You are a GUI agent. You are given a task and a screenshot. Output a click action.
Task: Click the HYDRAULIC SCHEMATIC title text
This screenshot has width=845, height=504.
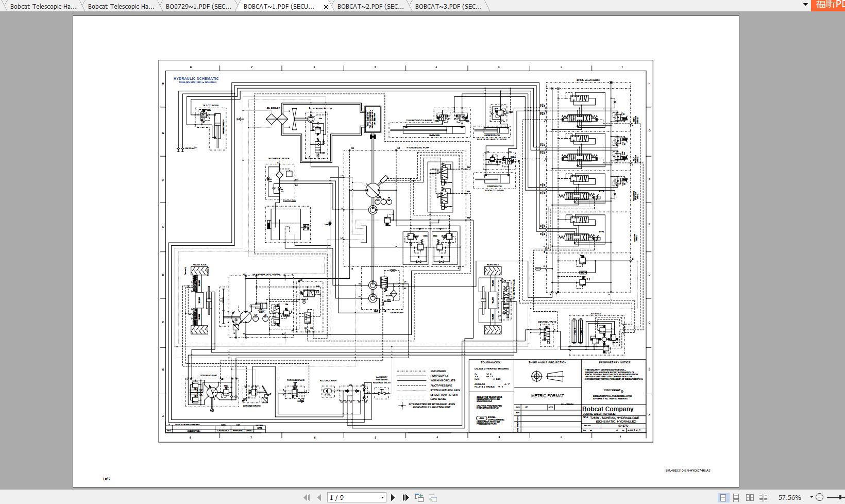point(196,79)
